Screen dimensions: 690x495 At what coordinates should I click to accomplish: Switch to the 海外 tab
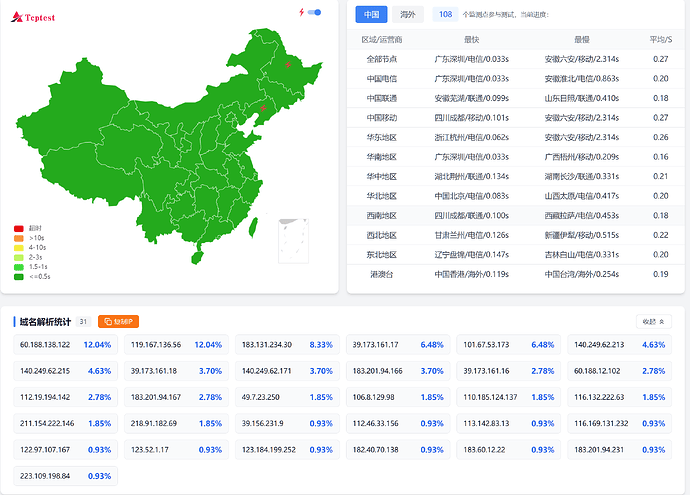407,14
